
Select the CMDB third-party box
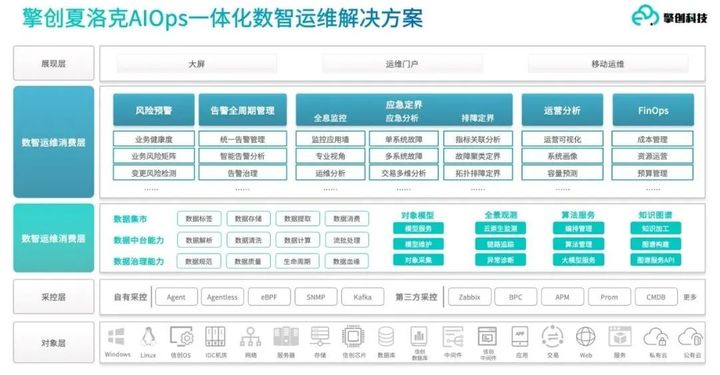(x=656, y=297)
